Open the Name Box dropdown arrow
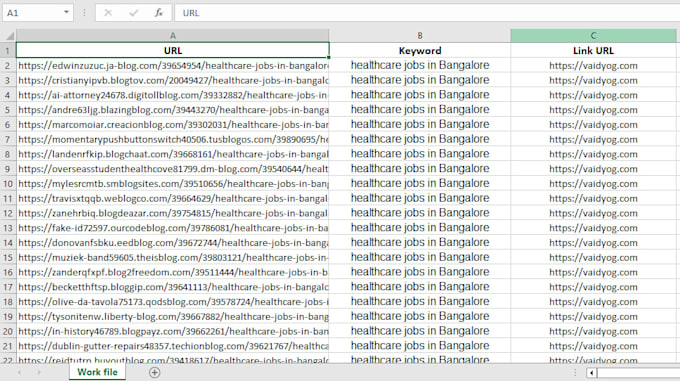The image size is (680, 381). (x=66, y=13)
